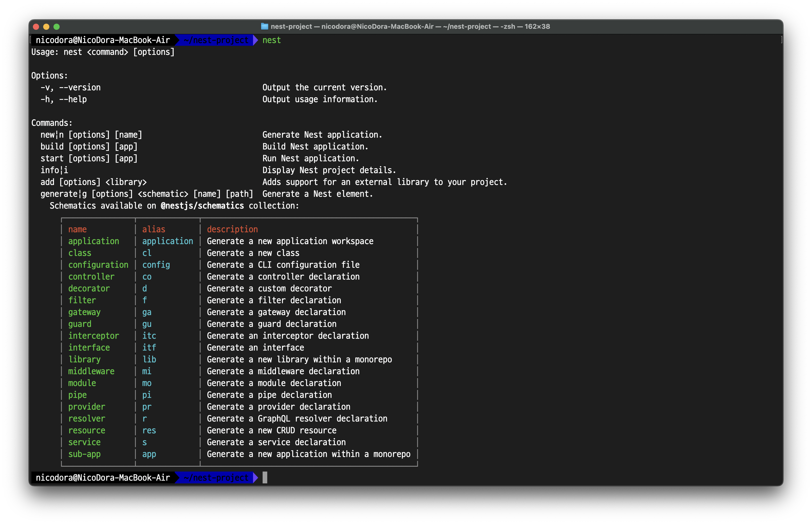Image resolution: width=812 pixels, height=524 pixels.
Task: Click 'Generate a new library within a monorepo'
Action: [299, 360]
